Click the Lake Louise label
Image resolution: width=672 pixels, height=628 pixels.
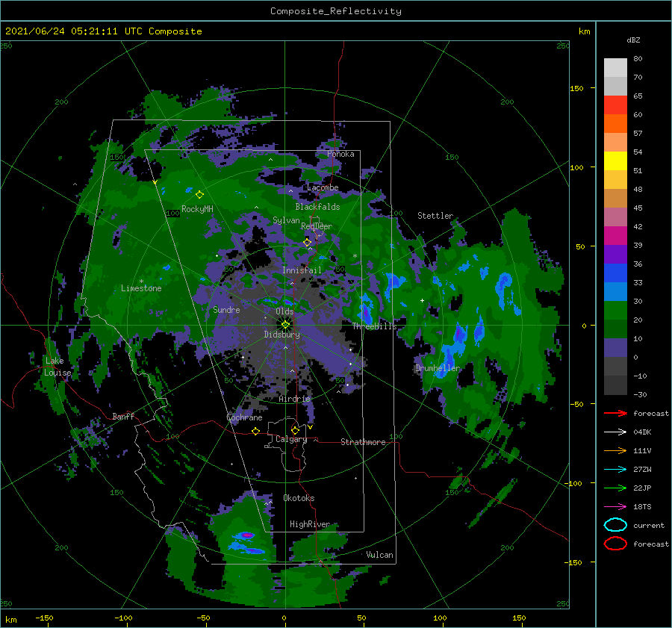(x=57, y=367)
